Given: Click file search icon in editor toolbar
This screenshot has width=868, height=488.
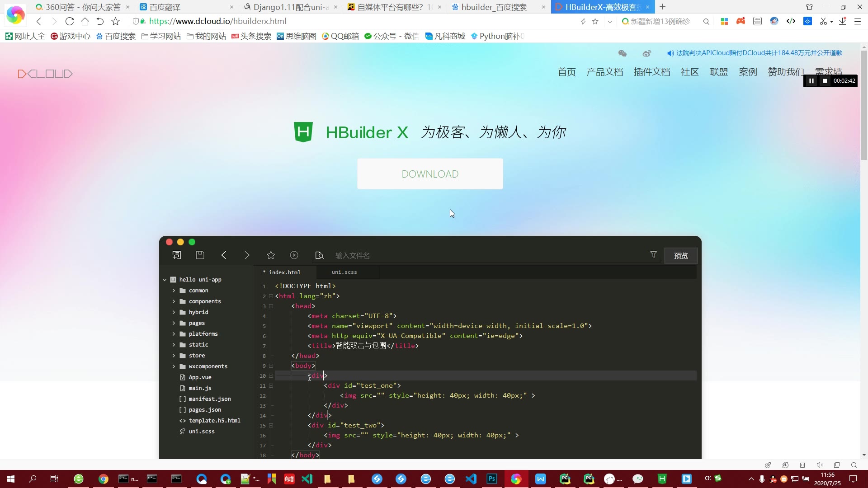Looking at the screenshot, I should (x=320, y=255).
